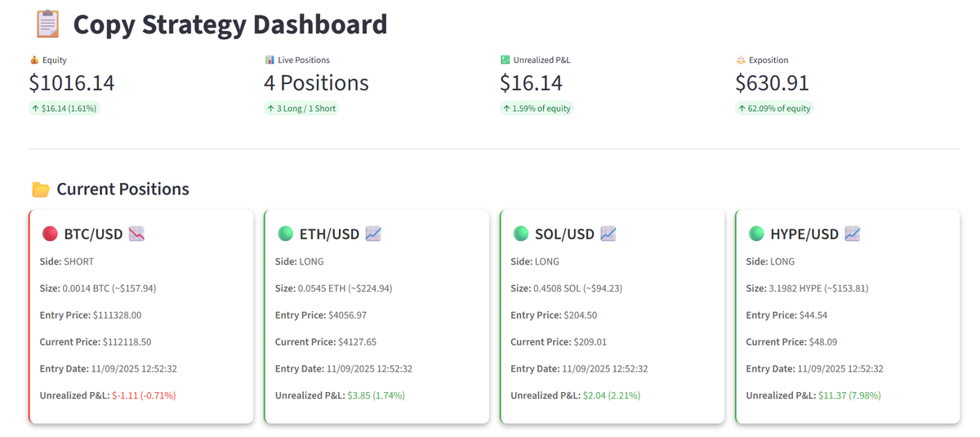Click the green circle icon on ETH/USD card

(285, 234)
